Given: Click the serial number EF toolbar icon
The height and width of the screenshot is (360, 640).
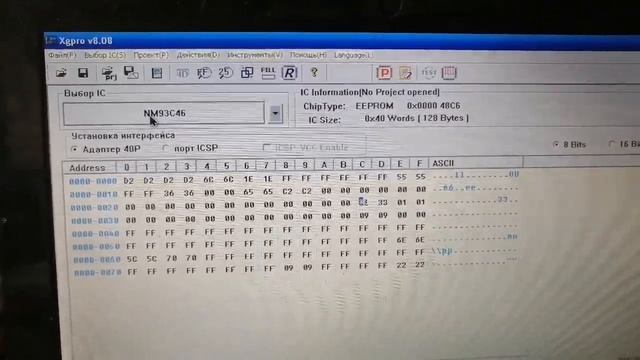Looking at the screenshot, I should click(204, 73).
